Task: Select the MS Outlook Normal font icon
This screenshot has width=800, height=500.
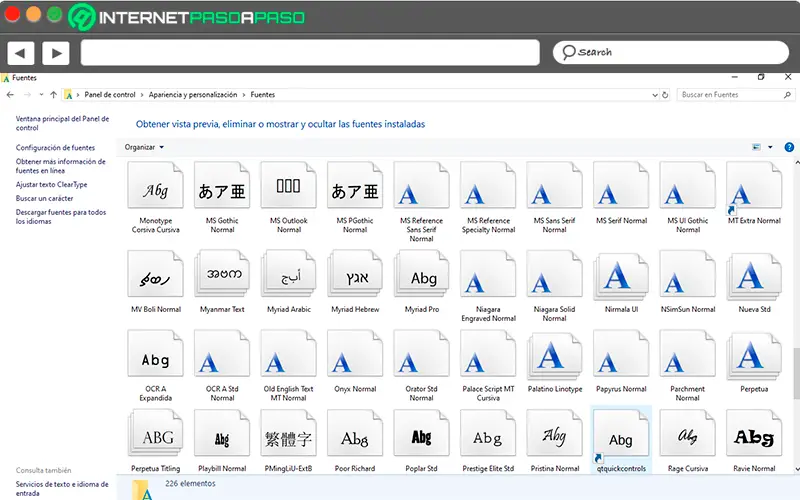Action: pos(288,185)
